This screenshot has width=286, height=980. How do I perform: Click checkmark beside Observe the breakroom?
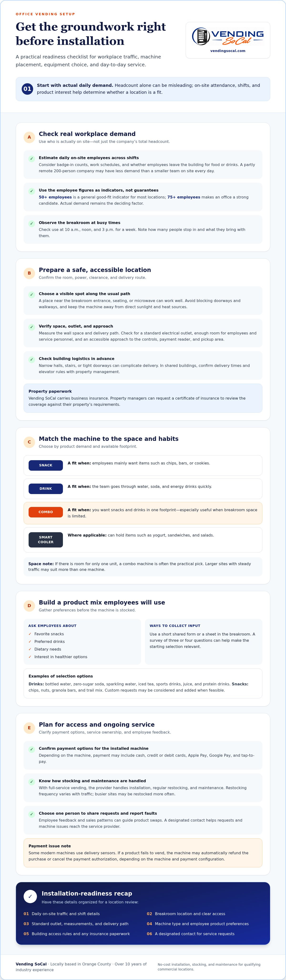coord(31,224)
